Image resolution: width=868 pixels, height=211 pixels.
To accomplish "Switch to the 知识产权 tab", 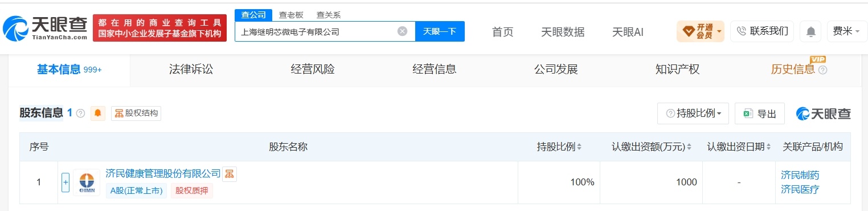I will point(677,70).
